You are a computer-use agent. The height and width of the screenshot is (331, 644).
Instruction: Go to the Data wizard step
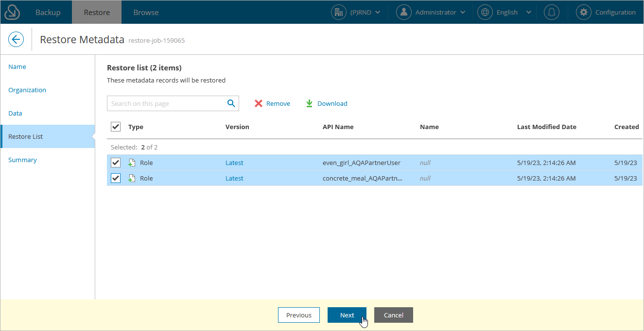pyautogui.click(x=15, y=113)
